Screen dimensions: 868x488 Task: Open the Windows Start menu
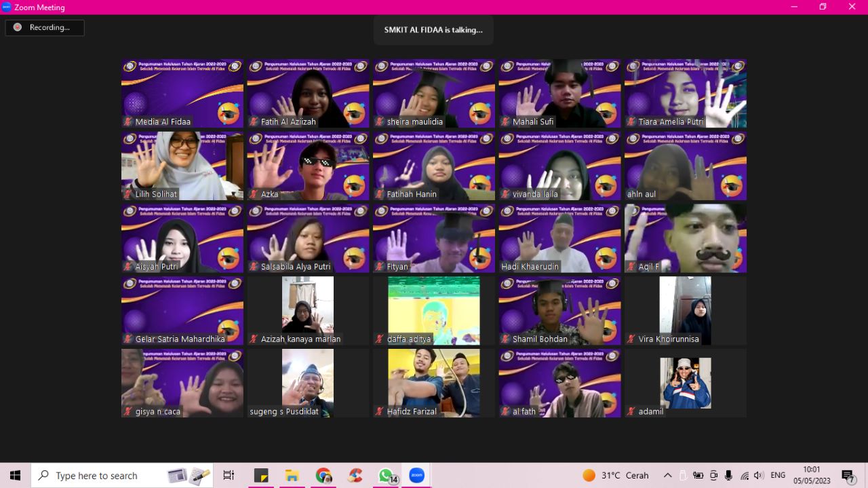click(15, 475)
